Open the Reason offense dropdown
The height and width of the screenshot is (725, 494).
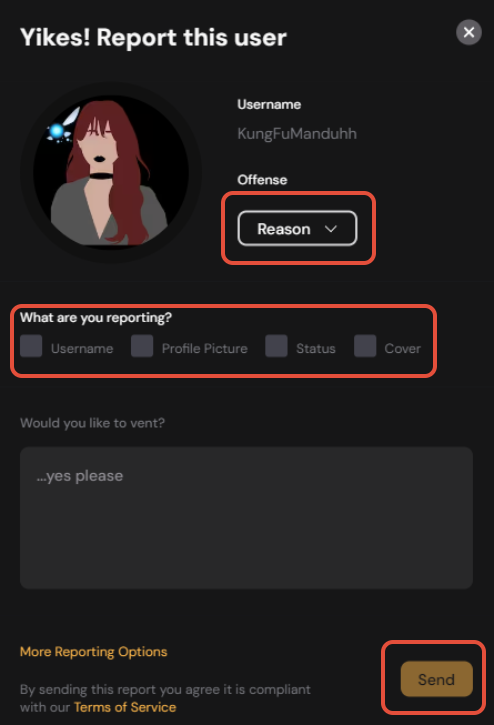tap(297, 228)
